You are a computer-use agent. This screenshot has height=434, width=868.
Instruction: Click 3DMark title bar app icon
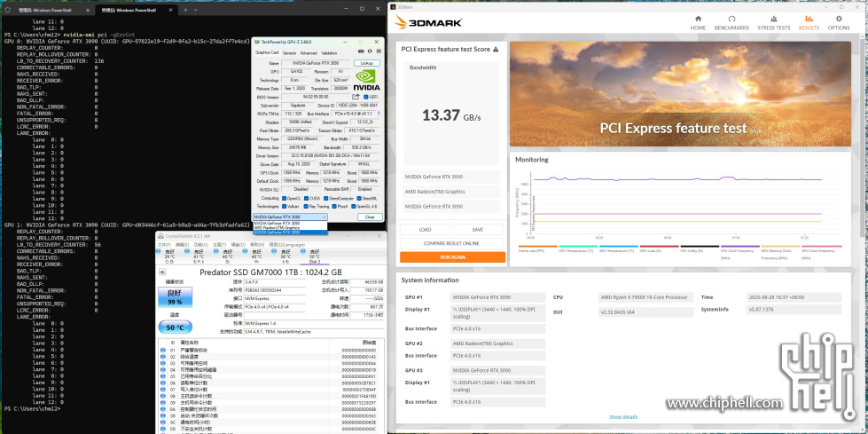point(394,7)
